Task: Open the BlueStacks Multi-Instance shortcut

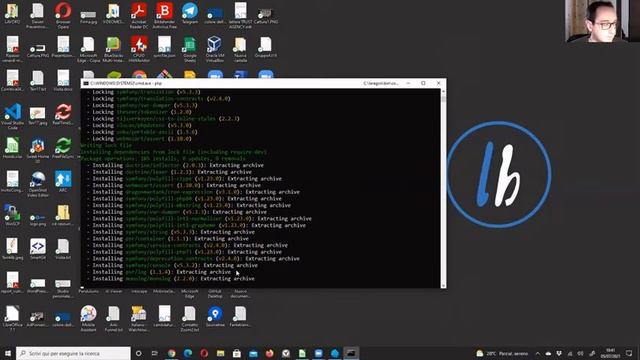Action: (x=113, y=49)
